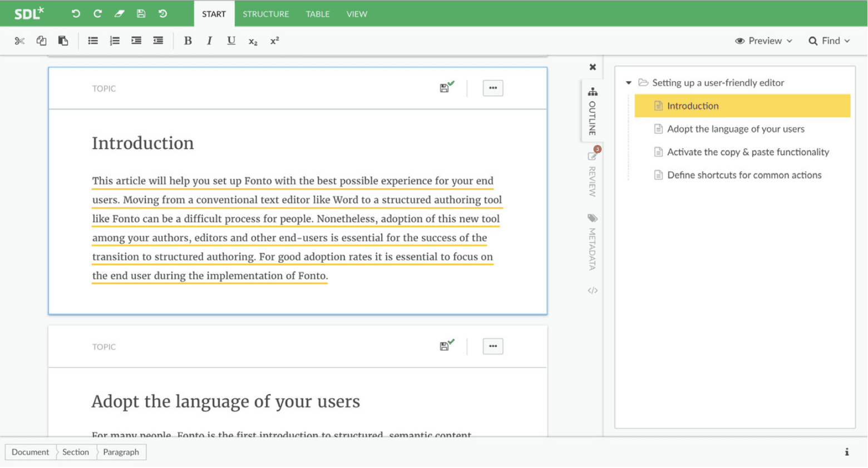
Task: Collapse the 'Setting up a user-friendly editor' tree
Action: (x=628, y=82)
